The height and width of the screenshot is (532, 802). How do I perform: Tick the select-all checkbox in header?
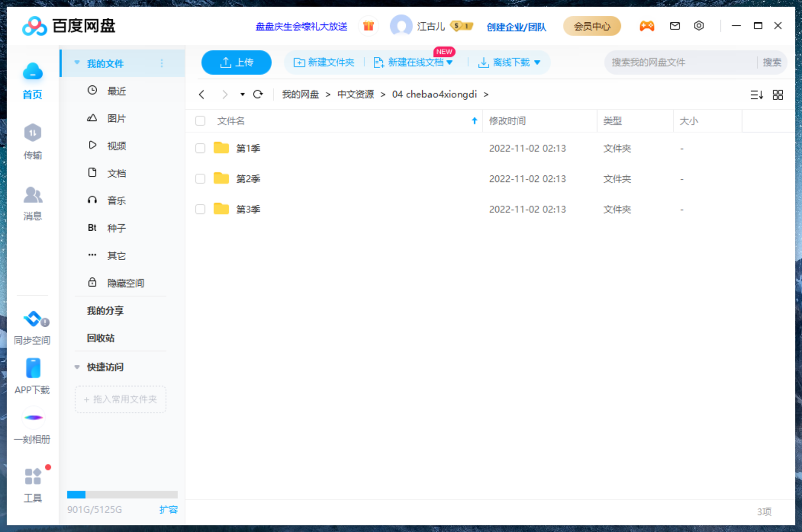(x=200, y=121)
